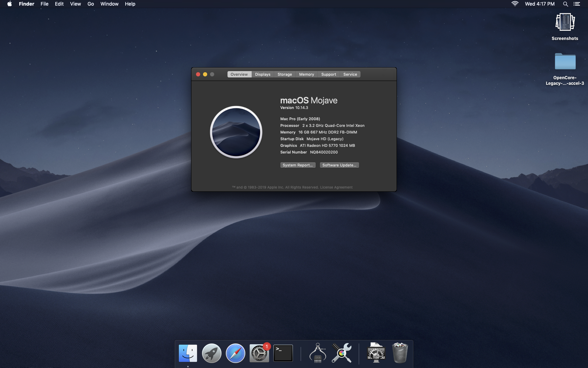The width and height of the screenshot is (588, 368).
Task: Open the Edit menu
Action: tap(59, 4)
